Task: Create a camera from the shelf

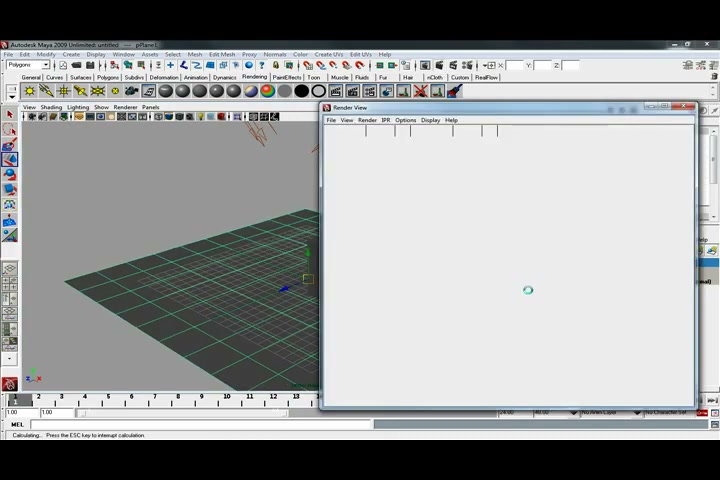Action: click(x=132, y=91)
